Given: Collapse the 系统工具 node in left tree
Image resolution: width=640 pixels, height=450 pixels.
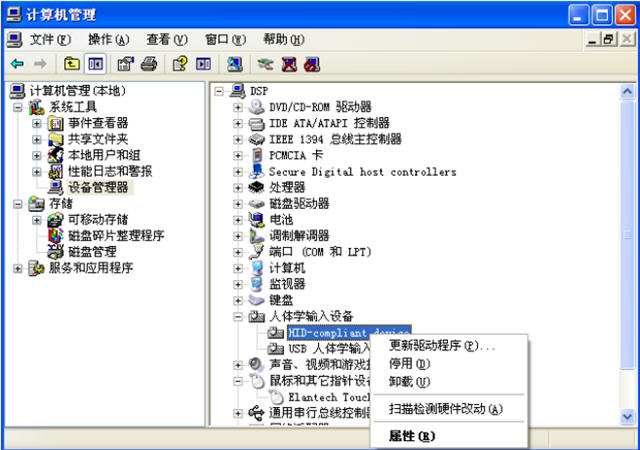Looking at the screenshot, I should 17,107.
